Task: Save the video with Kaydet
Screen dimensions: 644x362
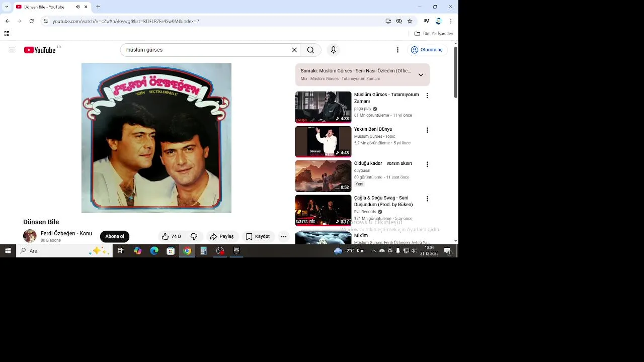Action: 258,236
